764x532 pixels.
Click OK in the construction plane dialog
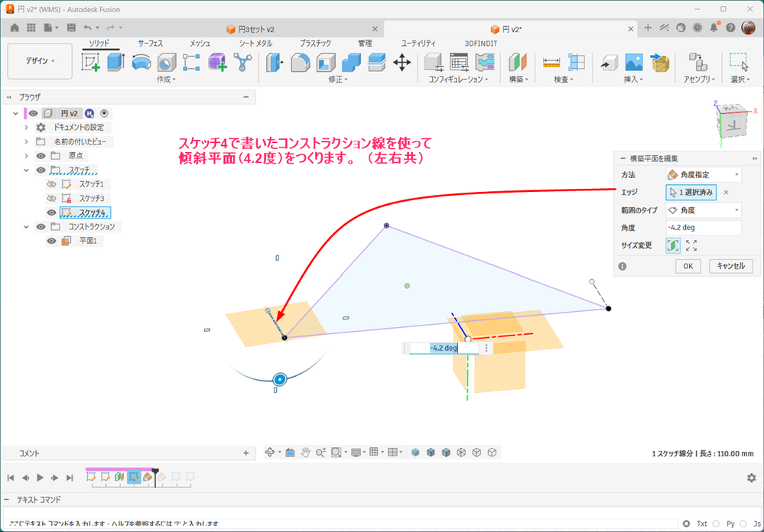click(688, 266)
